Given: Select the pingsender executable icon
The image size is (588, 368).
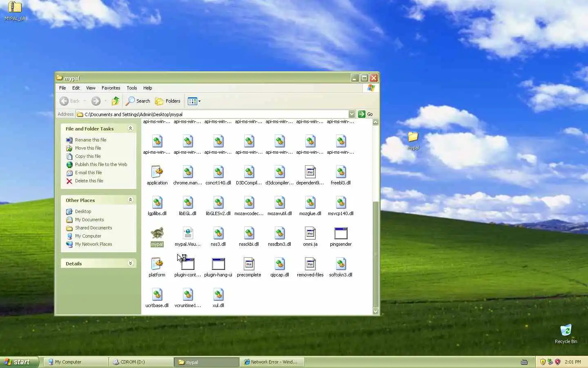Looking at the screenshot, I should (341, 233).
